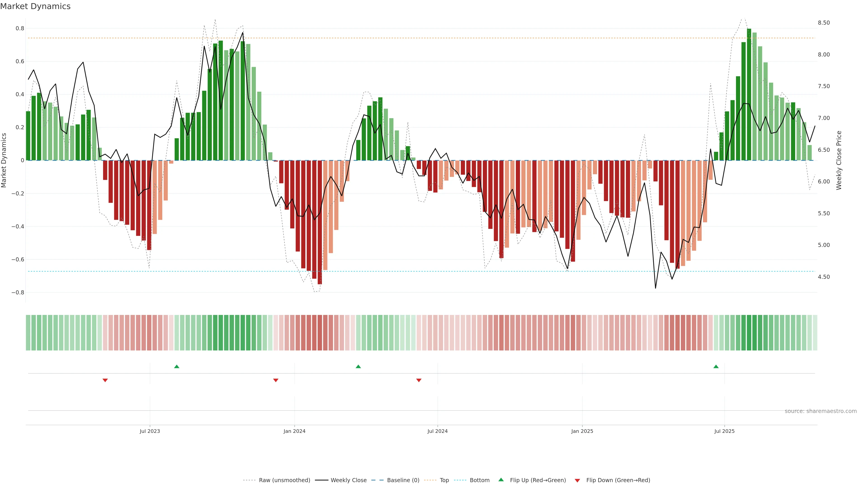Hide the Bottom threshold line via legend
Screen dimensions: 868x488
pos(479,480)
